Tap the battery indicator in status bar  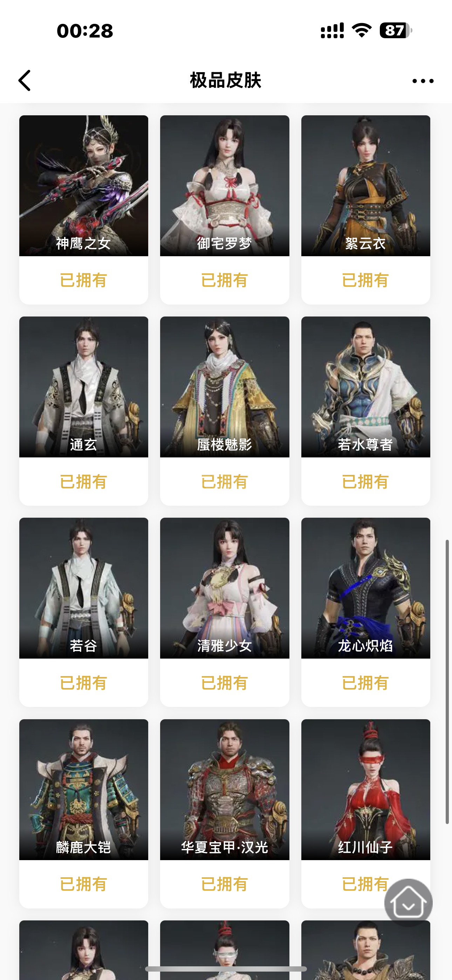coord(395,30)
